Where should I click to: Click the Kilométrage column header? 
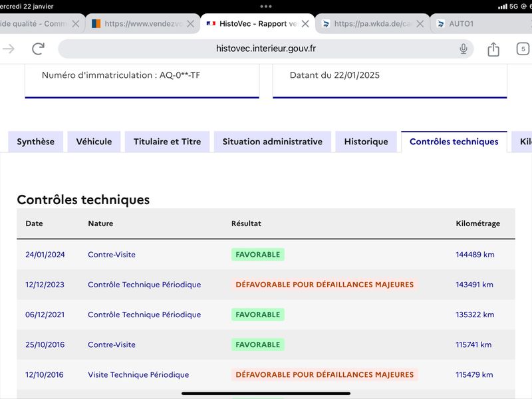click(477, 223)
